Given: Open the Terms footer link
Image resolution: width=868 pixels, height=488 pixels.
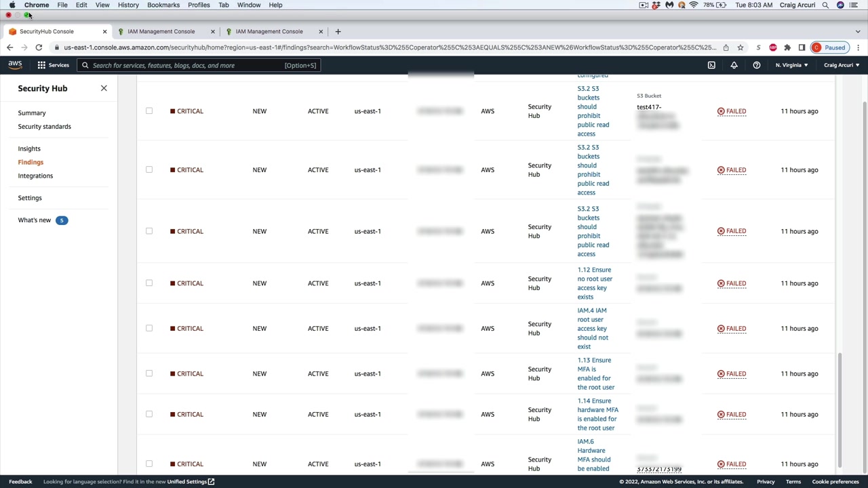Looking at the screenshot, I should point(793,482).
